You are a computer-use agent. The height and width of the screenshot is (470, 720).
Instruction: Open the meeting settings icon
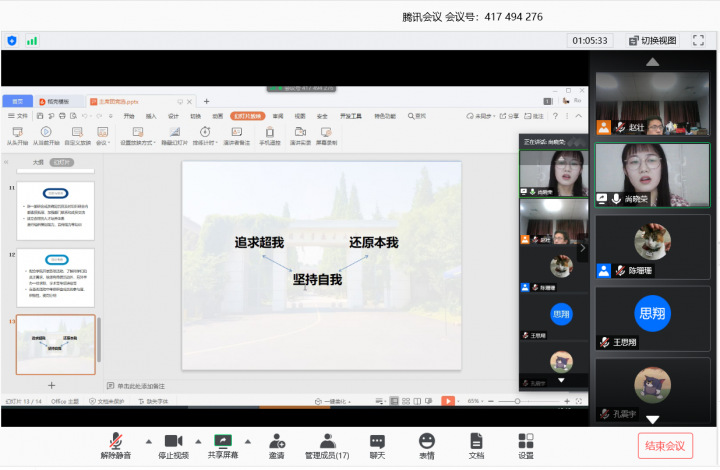(x=526, y=441)
